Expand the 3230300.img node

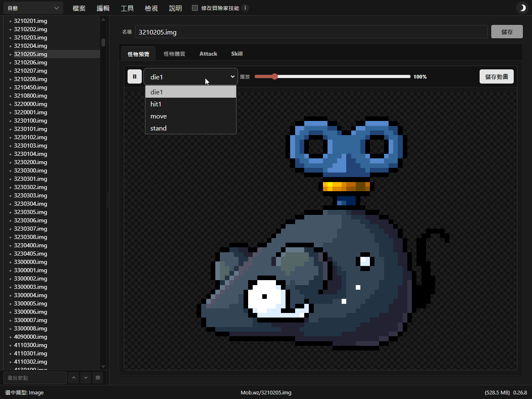[10, 170]
